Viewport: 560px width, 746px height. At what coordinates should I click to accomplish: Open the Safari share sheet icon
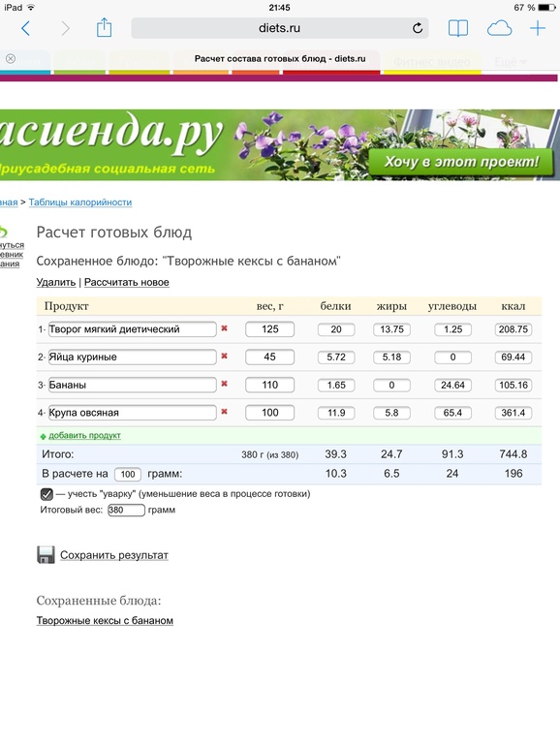(x=105, y=27)
